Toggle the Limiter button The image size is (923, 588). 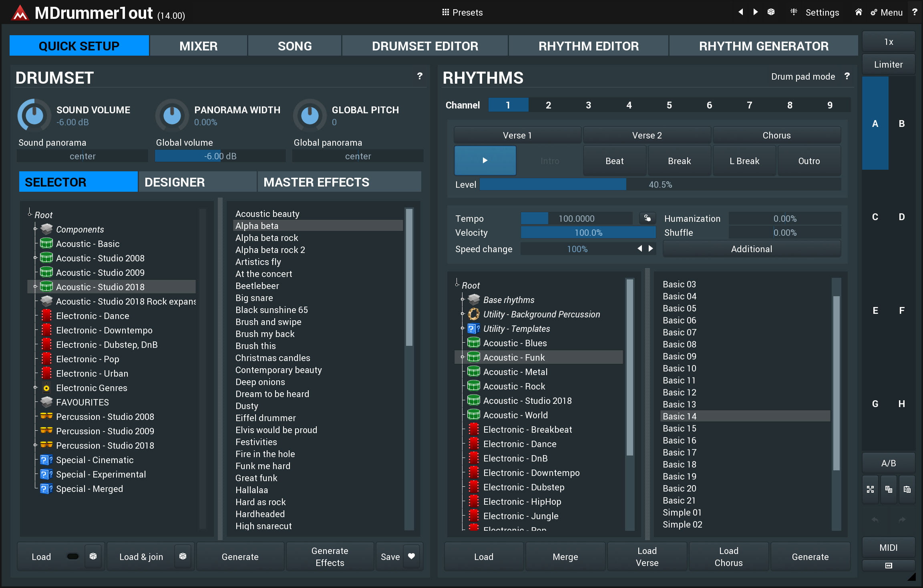pos(888,64)
